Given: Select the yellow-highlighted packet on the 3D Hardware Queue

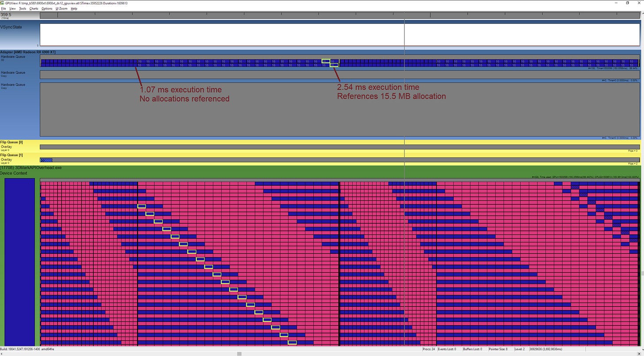Looking at the screenshot, I should [x=326, y=62].
